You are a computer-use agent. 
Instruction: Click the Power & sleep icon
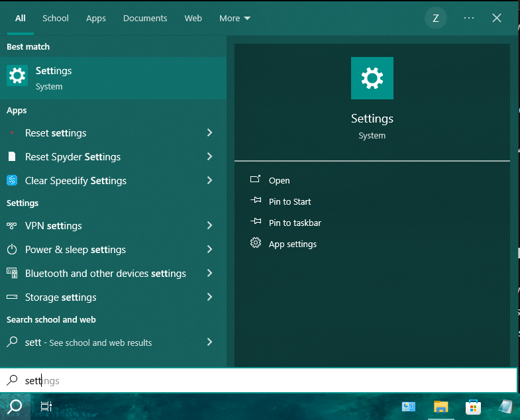12,250
